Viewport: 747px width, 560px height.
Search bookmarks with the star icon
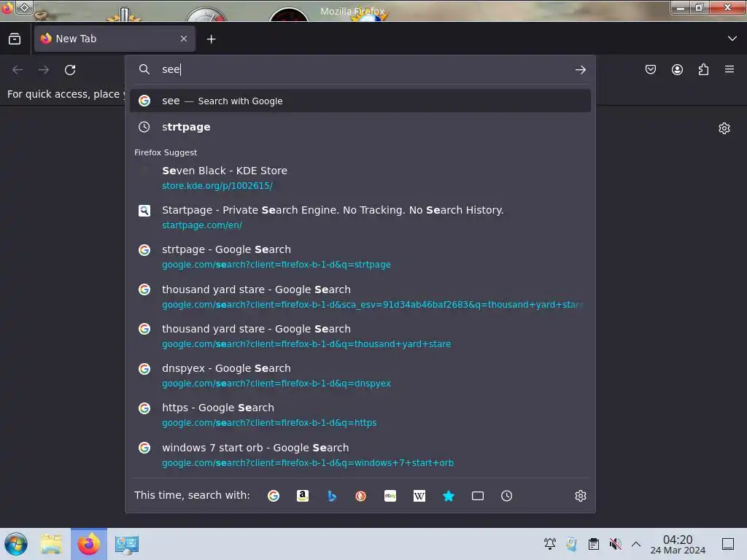(x=449, y=496)
